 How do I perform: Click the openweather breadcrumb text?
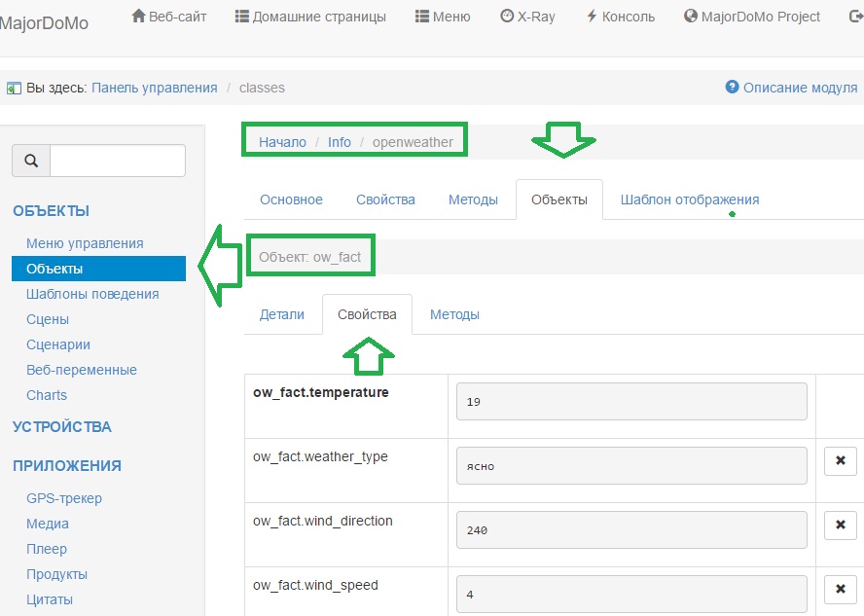point(413,142)
